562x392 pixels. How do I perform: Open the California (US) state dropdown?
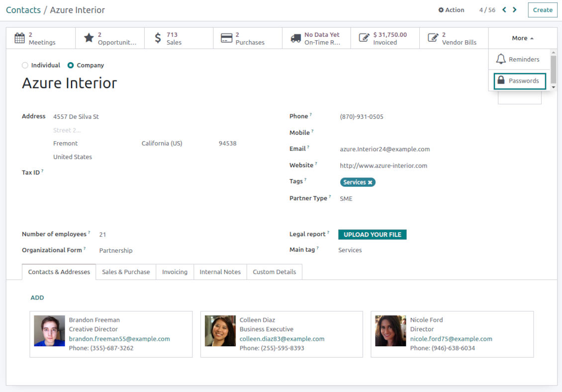tap(162, 143)
